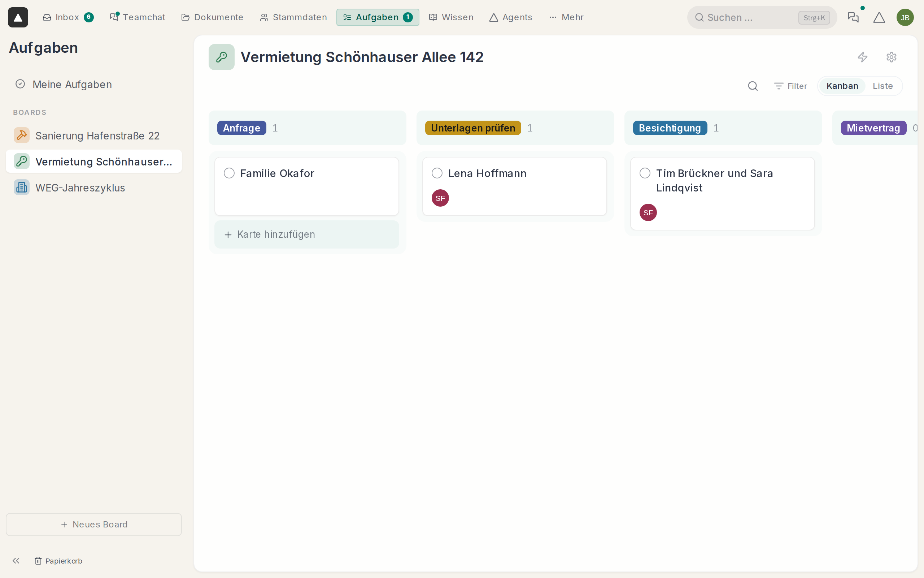Viewport: 924px width, 578px height.
Task: Open Meine Aufgaben
Action: pos(94,84)
